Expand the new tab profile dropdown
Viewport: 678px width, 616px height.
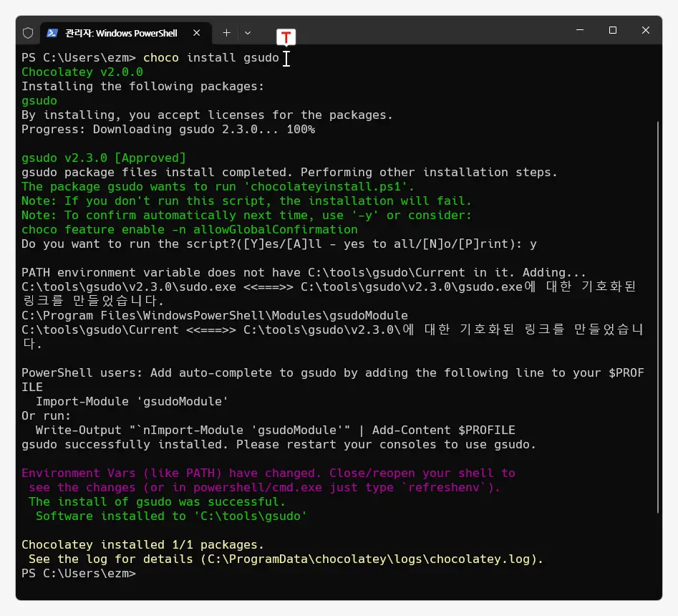click(x=248, y=33)
